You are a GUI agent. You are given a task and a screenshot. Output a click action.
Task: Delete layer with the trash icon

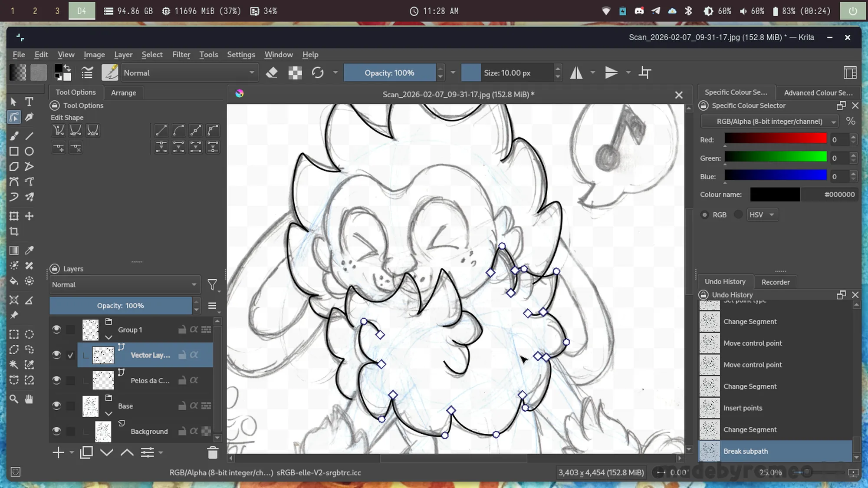point(212,453)
